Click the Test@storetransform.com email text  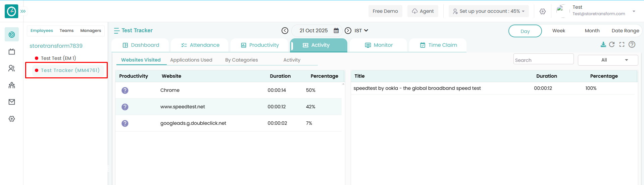point(599,14)
